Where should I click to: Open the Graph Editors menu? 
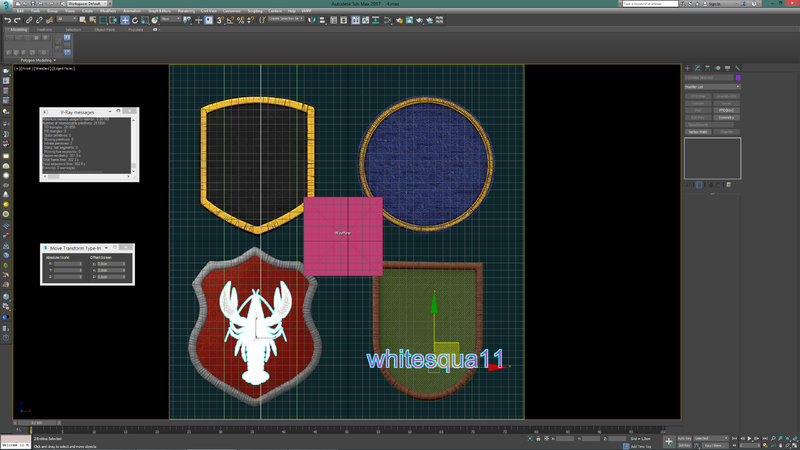159,11
